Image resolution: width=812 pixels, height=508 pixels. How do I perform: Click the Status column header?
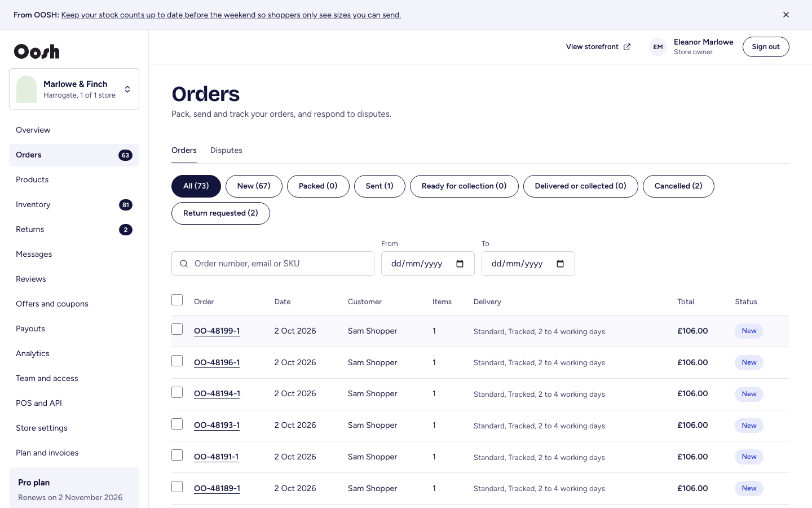(746, 302)
